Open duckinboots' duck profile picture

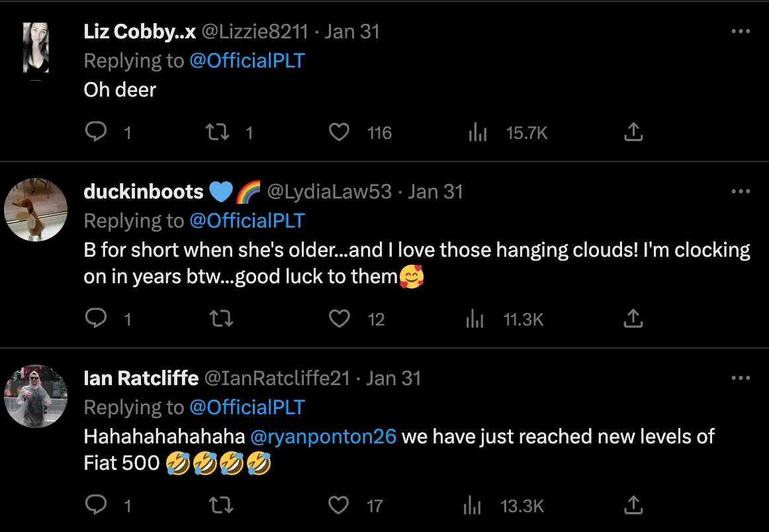point(36,208)
